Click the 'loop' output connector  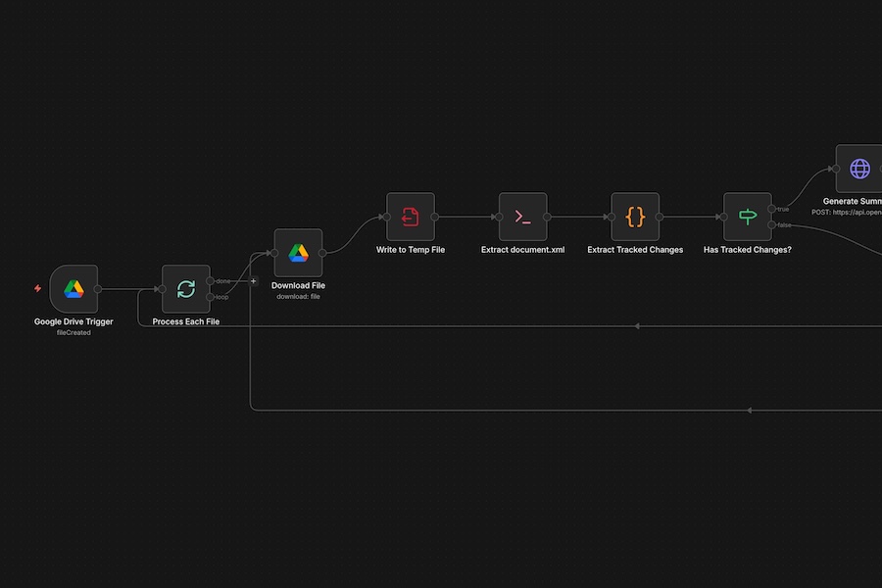click(x=210, y=297)
